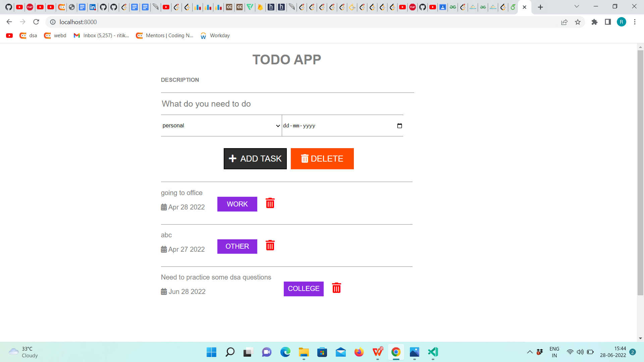Open the clock showing 15:44
Image resolution: width=644 pixels, height=362 pixels.
pos(613,352)
